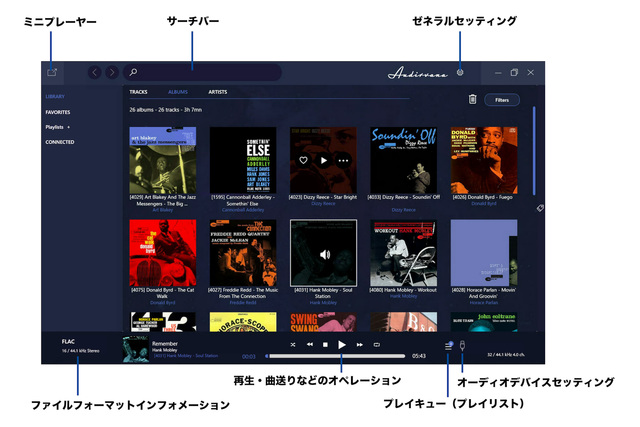Click the FLAC format info label
This screenshot has width=640, height=427.
click(68, 341)
